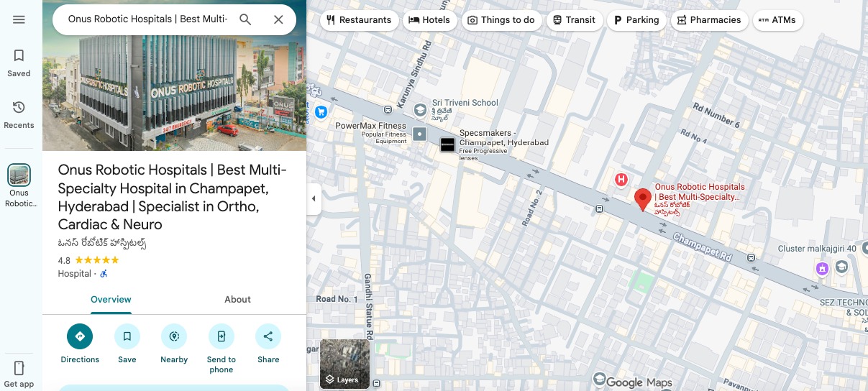Click the blue shopping cart marker
This screenshot has height=391, width=868.
coord(321,111)
